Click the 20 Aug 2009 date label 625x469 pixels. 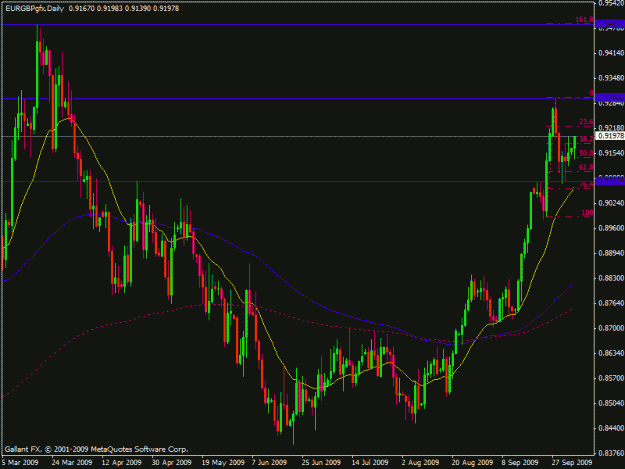[472, 463]
